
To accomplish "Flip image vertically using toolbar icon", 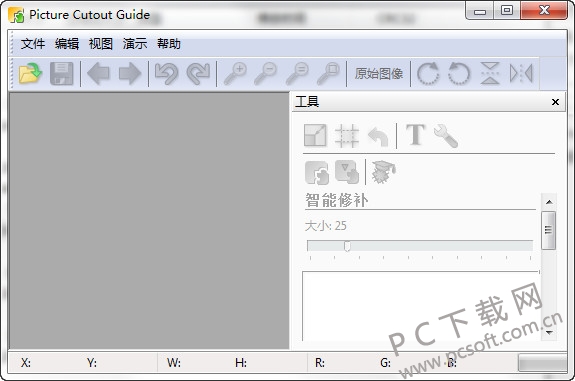I will tap(490, 73).
